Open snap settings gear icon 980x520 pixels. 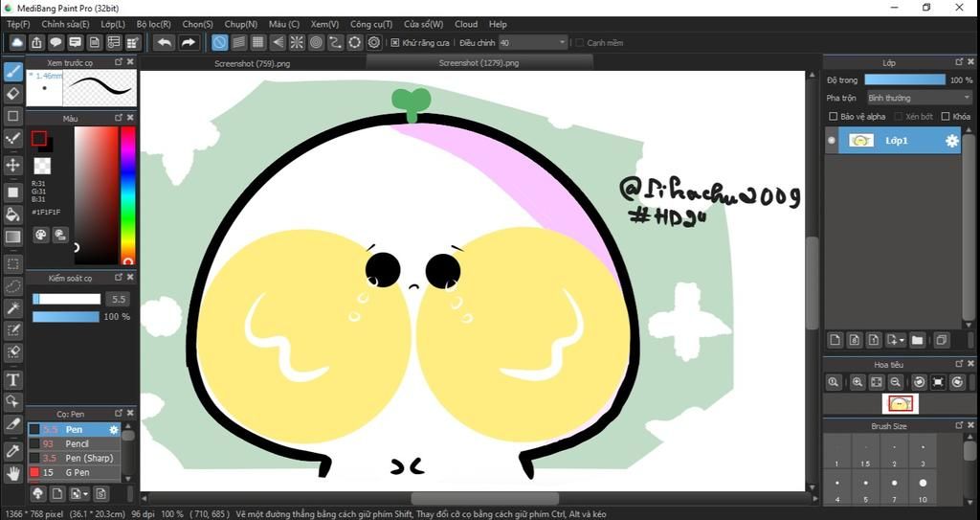click(374, 42)
